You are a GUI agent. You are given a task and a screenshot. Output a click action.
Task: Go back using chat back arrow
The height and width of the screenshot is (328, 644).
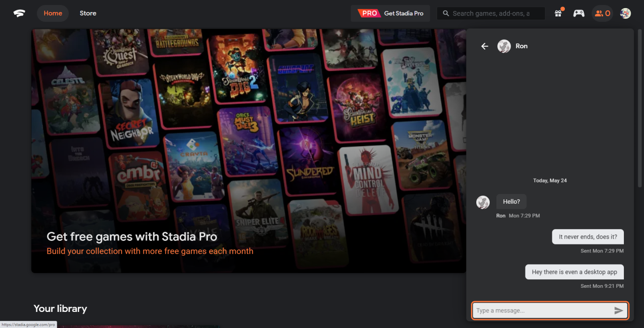point(485,46)
